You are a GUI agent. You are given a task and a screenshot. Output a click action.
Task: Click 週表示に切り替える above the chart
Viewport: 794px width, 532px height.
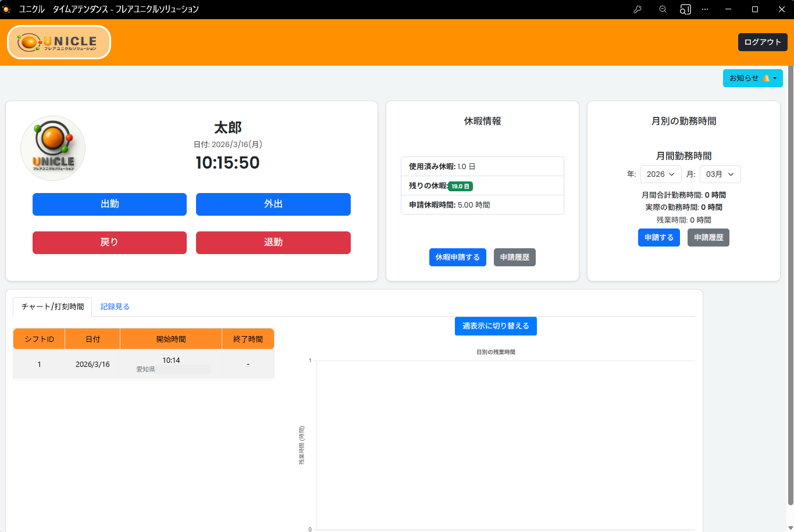pyautogui.click(x=496, y=326)
